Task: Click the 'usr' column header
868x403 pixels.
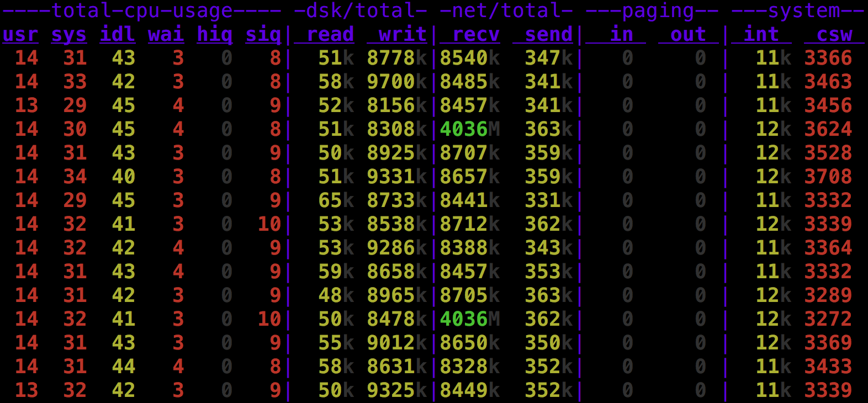Action: click(x=20, y=34)
